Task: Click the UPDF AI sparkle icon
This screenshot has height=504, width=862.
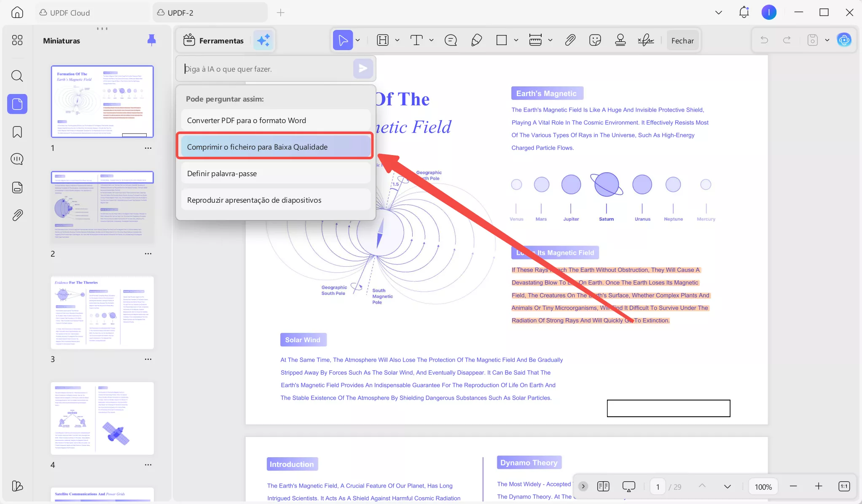Action: click(x=263, y=40)
